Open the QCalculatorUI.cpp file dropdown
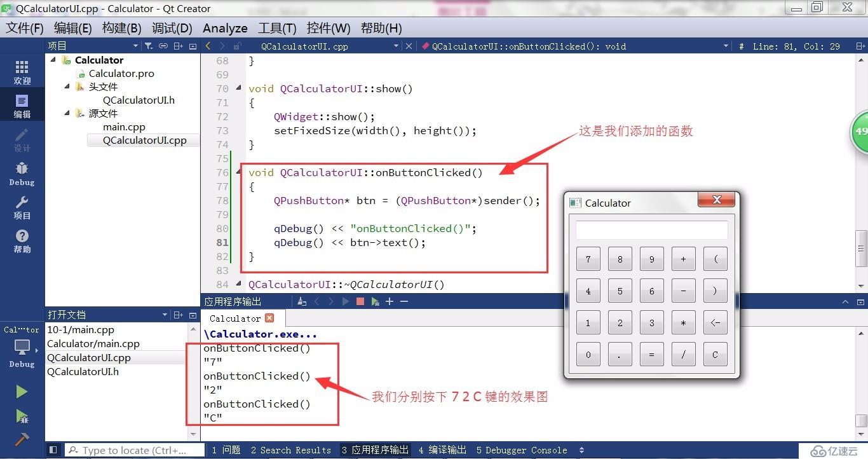The height and width of the screenshot is (459, 868). (395, 46)
